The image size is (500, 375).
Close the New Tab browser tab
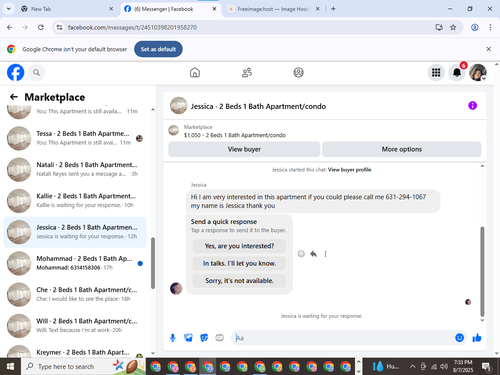(111, 9)
